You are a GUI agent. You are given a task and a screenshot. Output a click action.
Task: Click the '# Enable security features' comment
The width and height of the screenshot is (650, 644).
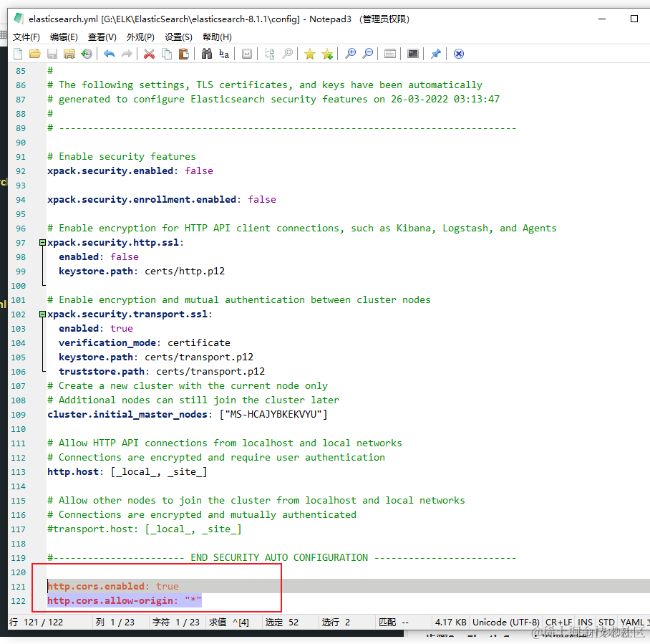(122, 156)
